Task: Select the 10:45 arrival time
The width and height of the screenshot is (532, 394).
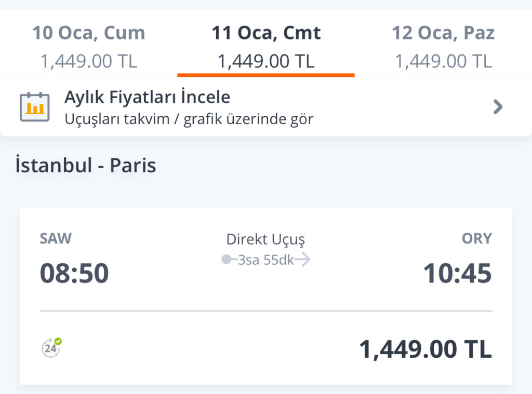Action: (457, 273)
